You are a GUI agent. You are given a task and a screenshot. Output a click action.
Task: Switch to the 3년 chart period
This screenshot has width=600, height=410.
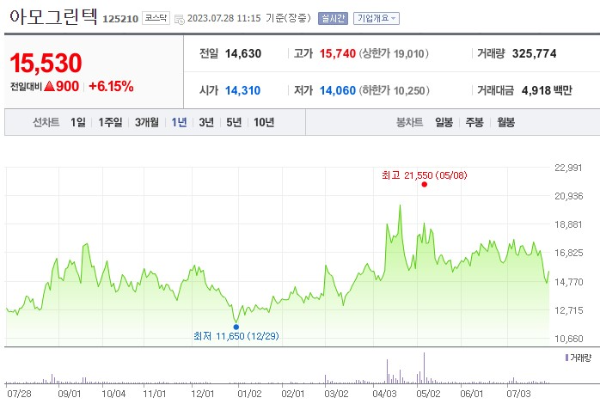pos(206,122)
